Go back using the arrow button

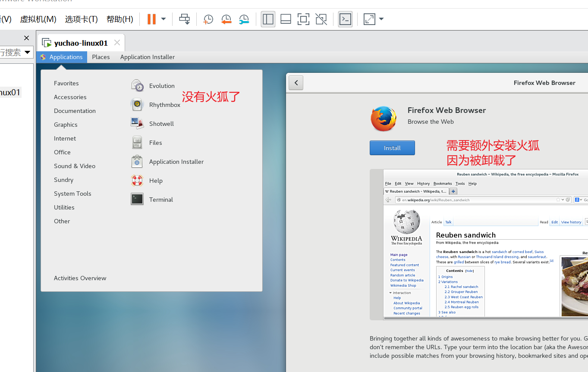point(296,83)
